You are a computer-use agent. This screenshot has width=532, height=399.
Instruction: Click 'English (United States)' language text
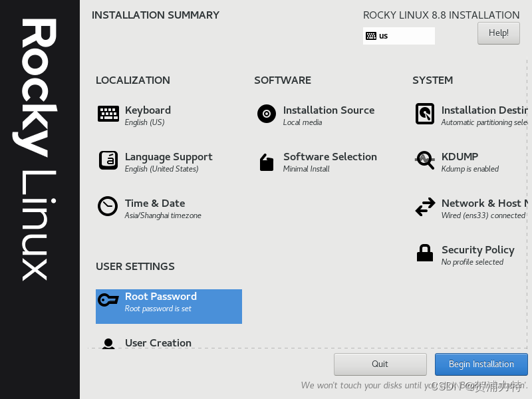click(162, 169)
